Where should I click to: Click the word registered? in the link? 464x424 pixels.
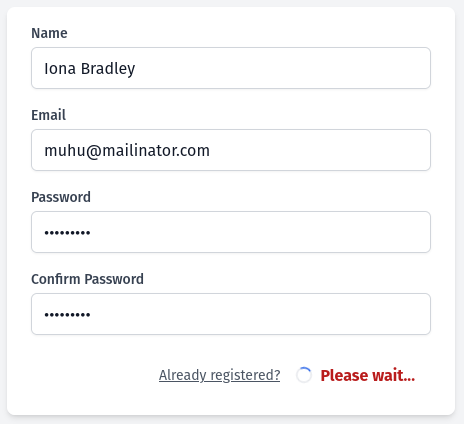point(245,375)
